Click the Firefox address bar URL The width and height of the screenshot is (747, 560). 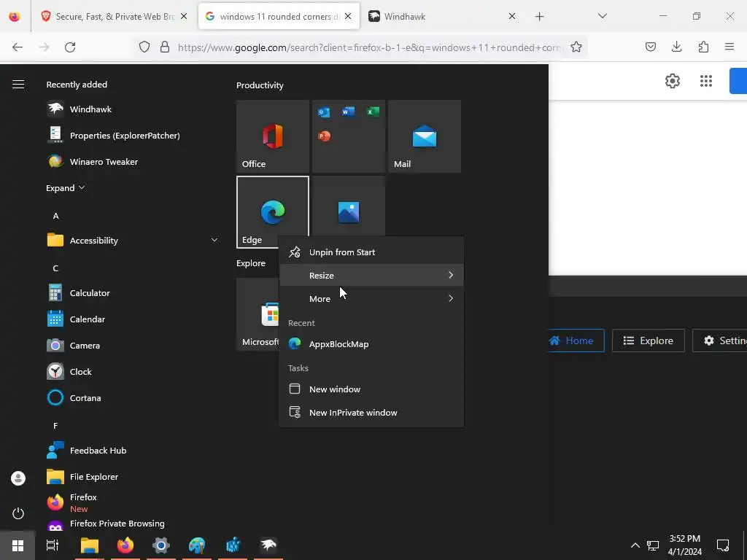coord(371,47)
